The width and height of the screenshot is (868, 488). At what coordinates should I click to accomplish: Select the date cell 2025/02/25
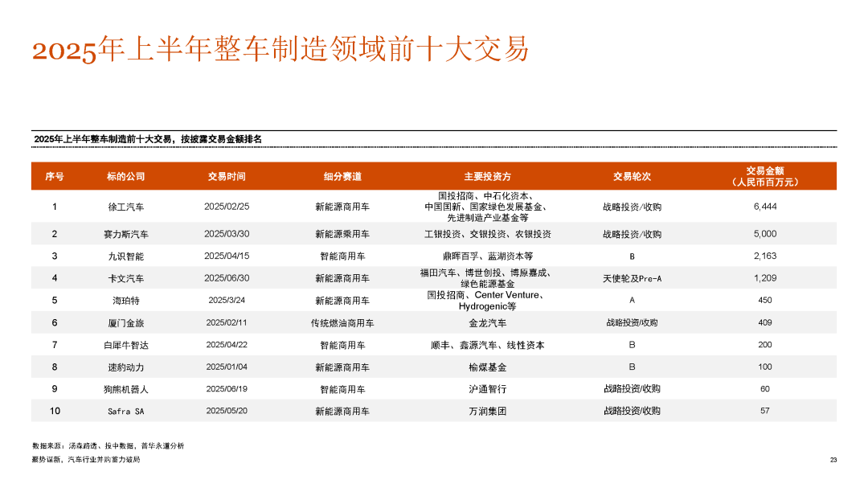coord(227,207)
